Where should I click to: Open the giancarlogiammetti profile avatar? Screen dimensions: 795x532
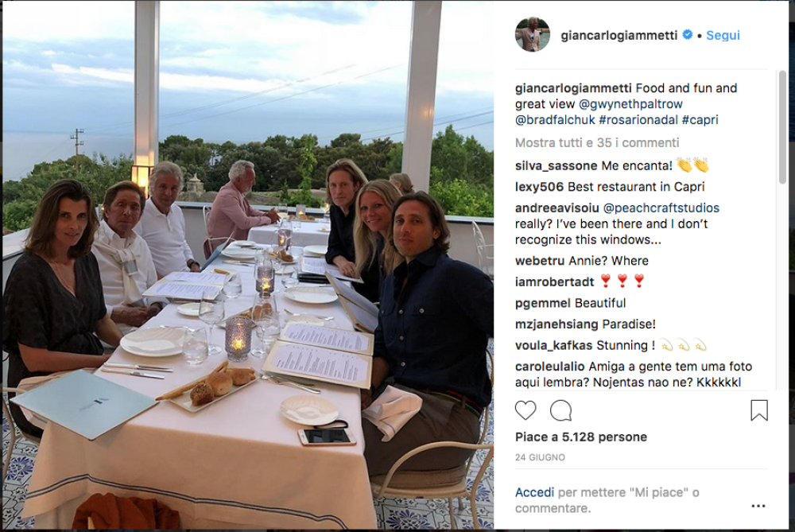click(x=533, y=34)
